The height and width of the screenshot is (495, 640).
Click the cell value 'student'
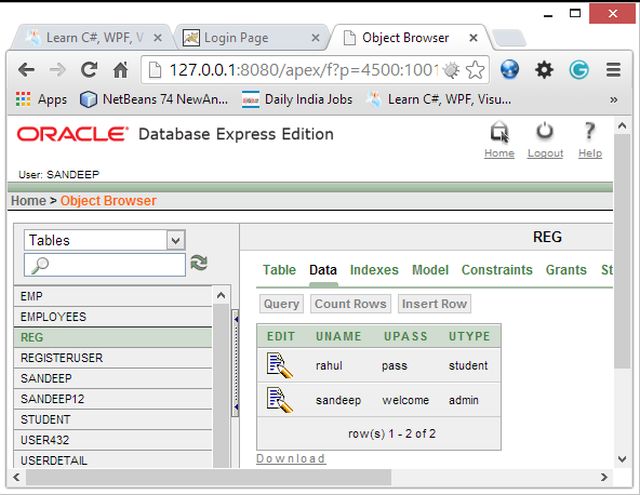pos(468,366)
